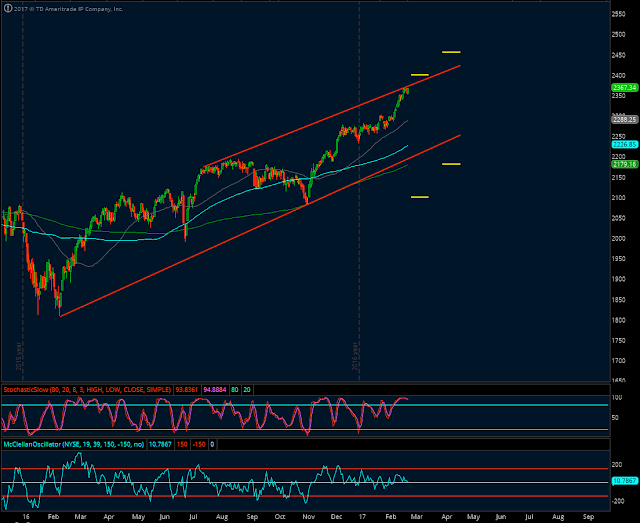Select the yellow marker near the 2179.16 bubble
Screen dimensions: 640x523
(451, 164)
